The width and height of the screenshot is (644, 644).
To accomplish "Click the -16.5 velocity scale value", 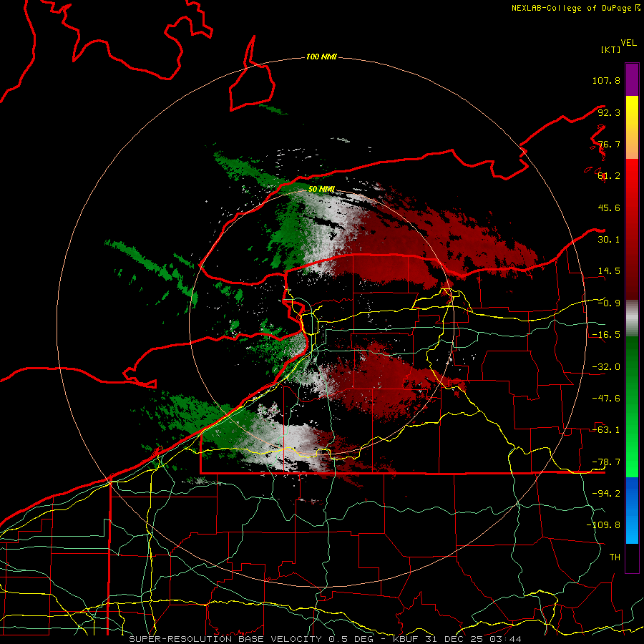I will coord(606,335).
